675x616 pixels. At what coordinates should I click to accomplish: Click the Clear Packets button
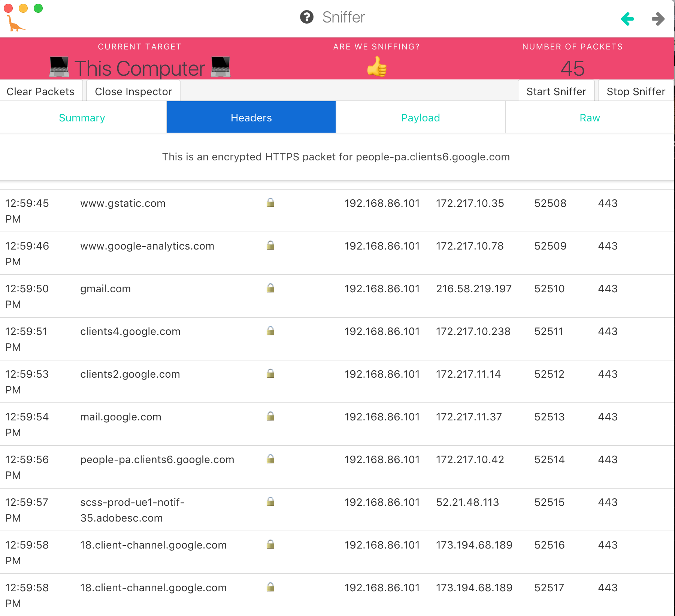(x=40, y=91)
